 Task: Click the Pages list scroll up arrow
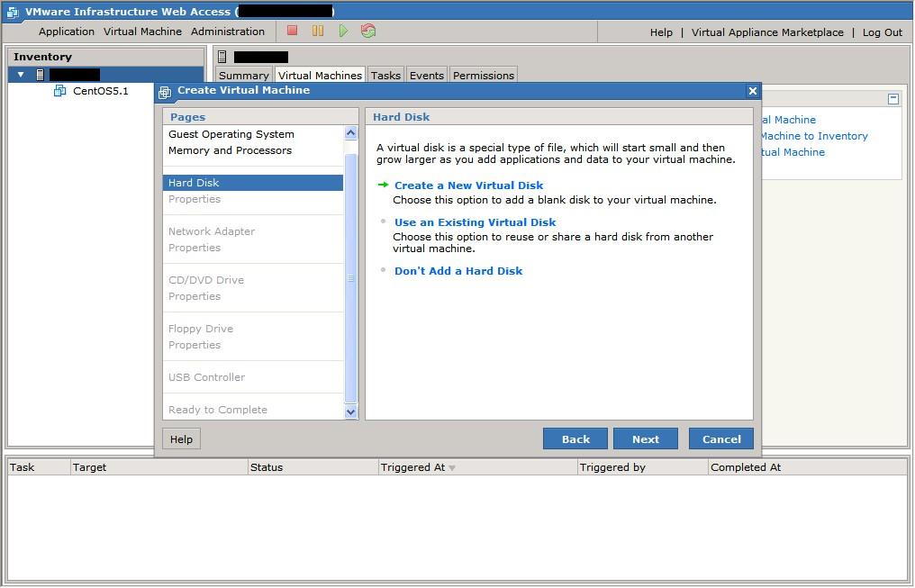click(x=350, y=132)
